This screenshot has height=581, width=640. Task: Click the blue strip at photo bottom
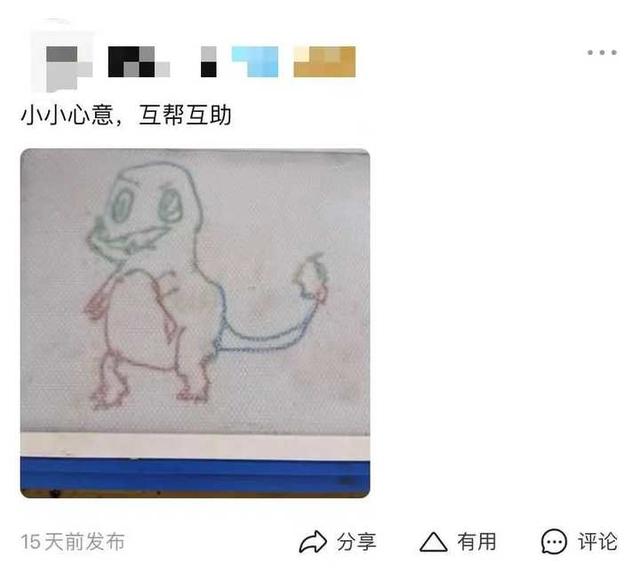(x=195, y=475)
